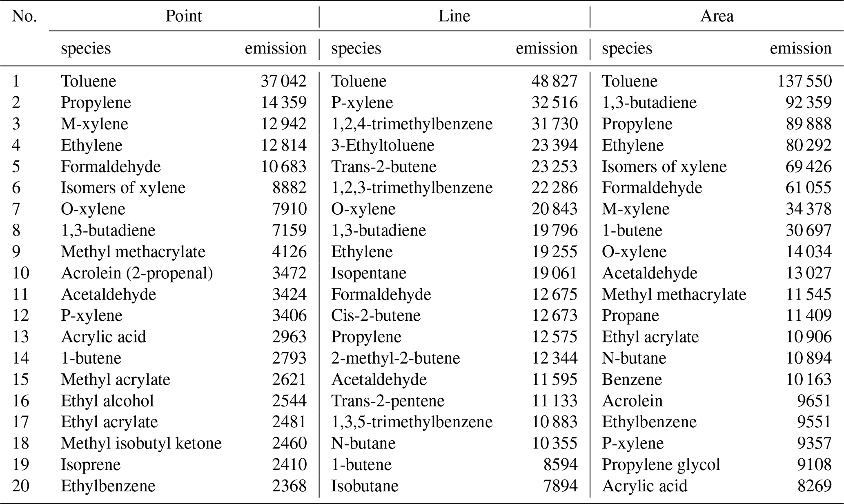This screenshot has width=844, height=504.
Task: Click the Trans-2-pentene species cell
Action: [x=387, y=401]
